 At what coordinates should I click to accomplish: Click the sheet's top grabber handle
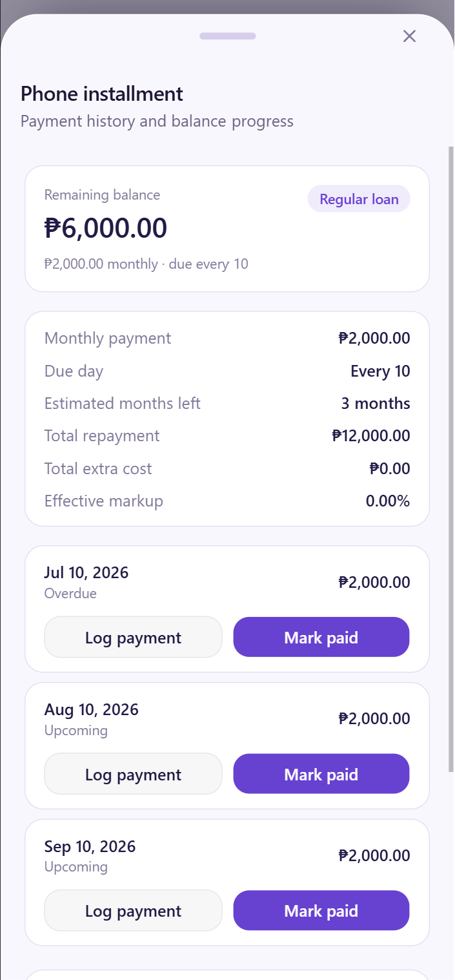pyautogui.click(x=228, y=36)
